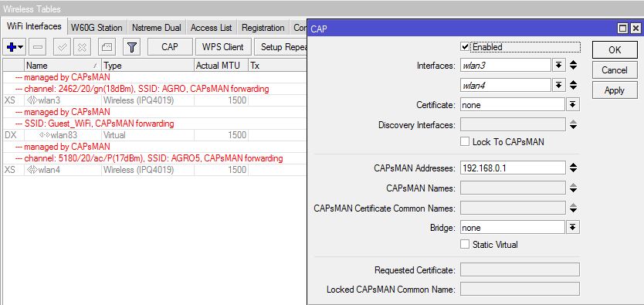Enable the Static Virtual checkbox
The image size is (644, 305).
[x=465, y=244]
